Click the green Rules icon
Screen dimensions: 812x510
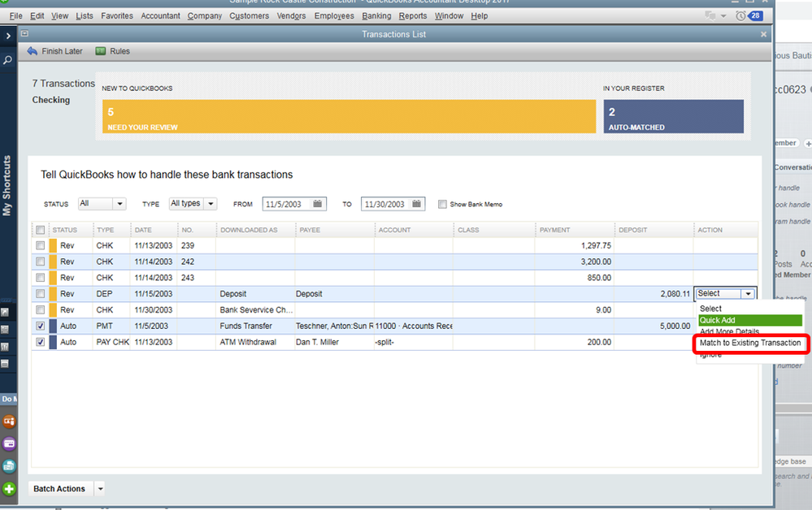tap(101, 50)
